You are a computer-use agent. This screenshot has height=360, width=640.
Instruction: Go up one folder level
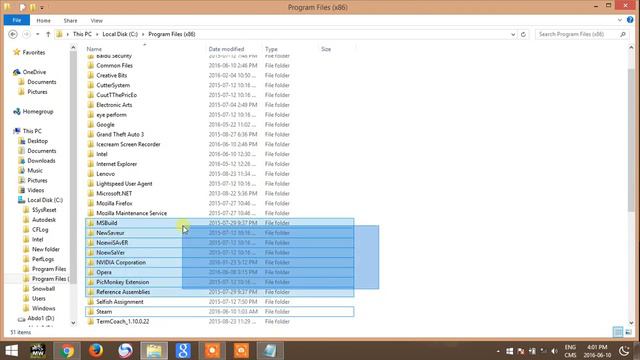click(x=48, y=34)
